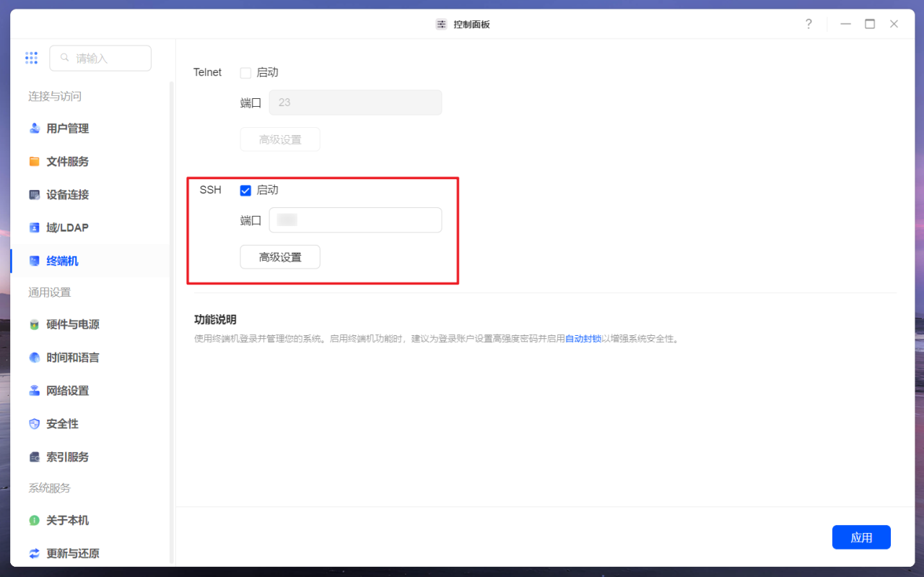The image size is (924, 577).
Task: Click the blue 应用 apply button
Action: click(x=861, y=537)
